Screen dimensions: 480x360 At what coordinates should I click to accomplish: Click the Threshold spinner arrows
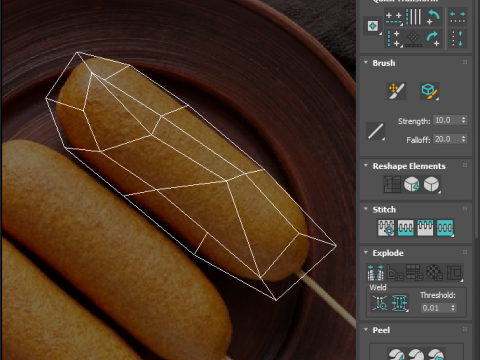453,308
